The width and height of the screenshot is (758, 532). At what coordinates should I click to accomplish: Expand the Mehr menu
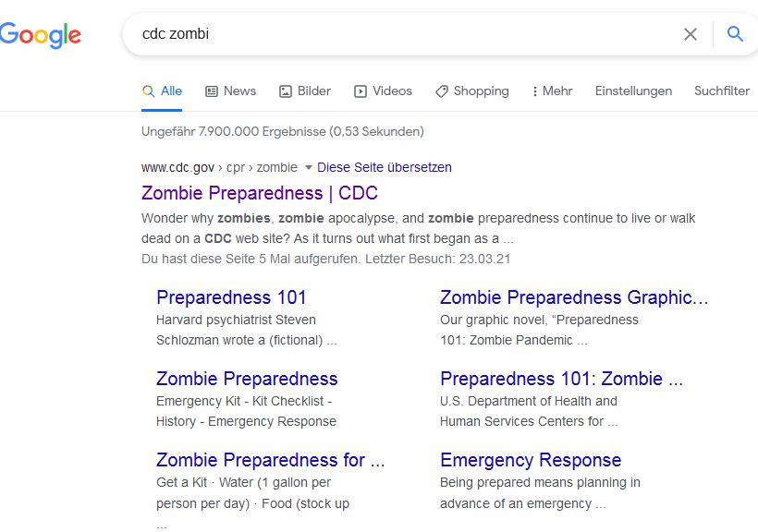(552, 91)
